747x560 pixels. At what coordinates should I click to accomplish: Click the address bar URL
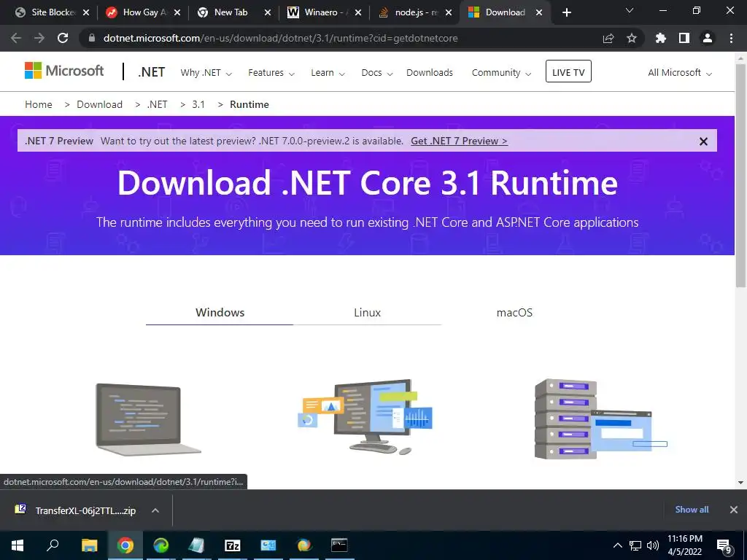coord(281,38)
